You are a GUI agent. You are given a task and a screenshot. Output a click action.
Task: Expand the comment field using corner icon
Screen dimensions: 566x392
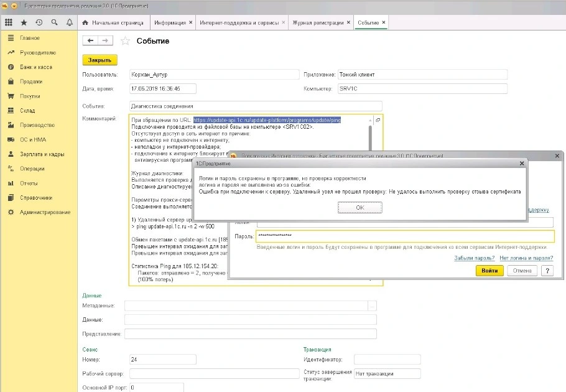click(378, 120)
